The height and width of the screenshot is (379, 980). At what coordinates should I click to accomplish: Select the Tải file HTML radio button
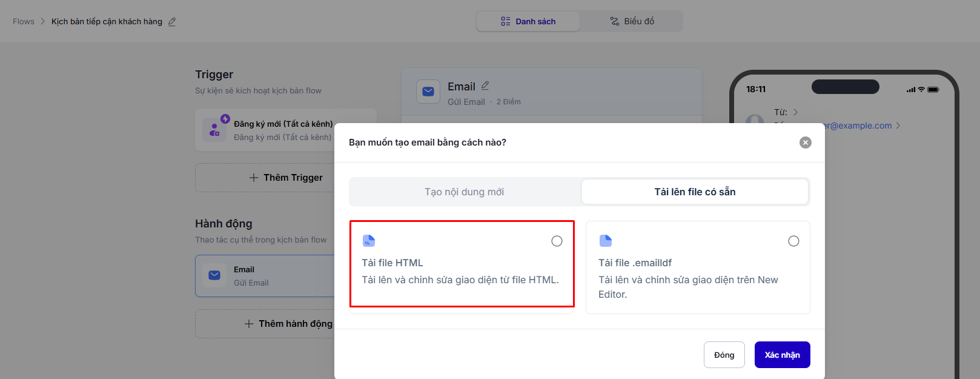(x=557, y=241)
